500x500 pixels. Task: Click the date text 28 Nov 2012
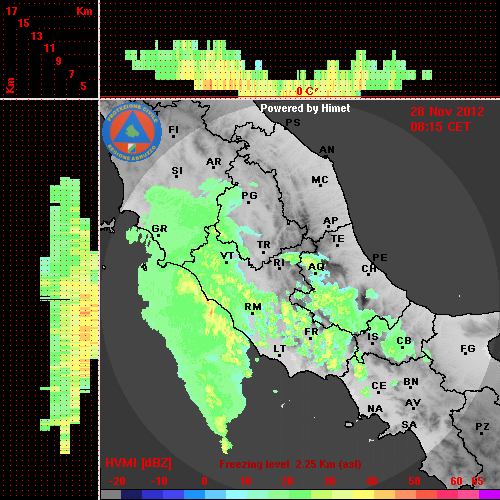point(447,112)
